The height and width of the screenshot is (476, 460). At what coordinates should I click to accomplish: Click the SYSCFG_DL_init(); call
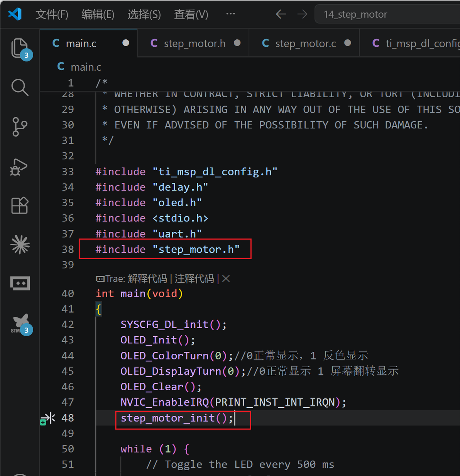coord(173,324)
